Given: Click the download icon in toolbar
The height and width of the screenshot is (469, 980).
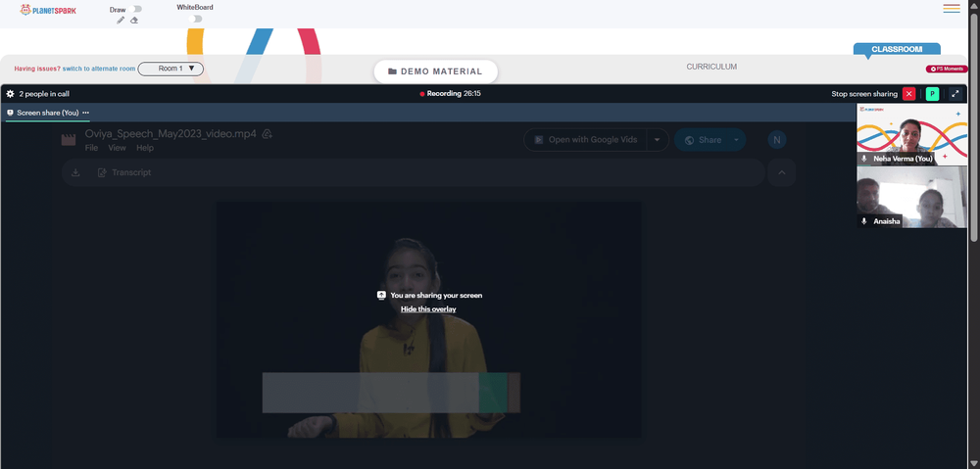Looking at the screenshot, I should (75, 172).
